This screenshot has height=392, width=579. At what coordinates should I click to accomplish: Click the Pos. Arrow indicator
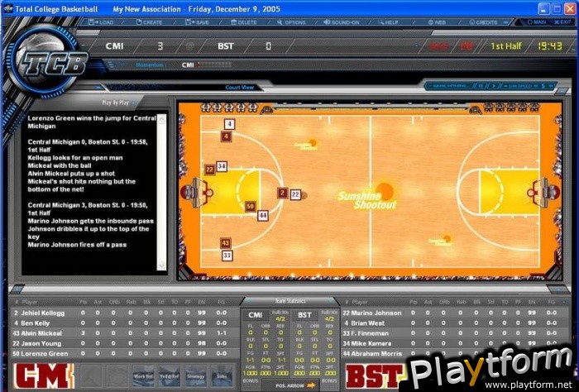[295, 385]
